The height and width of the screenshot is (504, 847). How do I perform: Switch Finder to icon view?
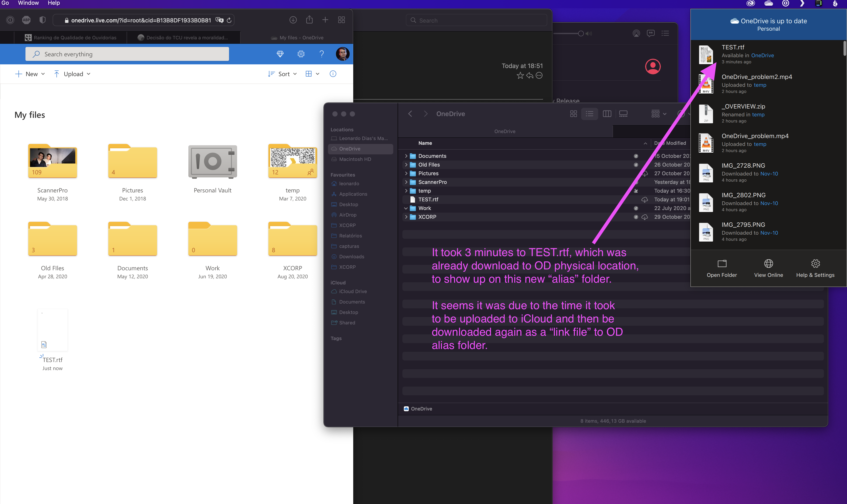pos(573,114)
